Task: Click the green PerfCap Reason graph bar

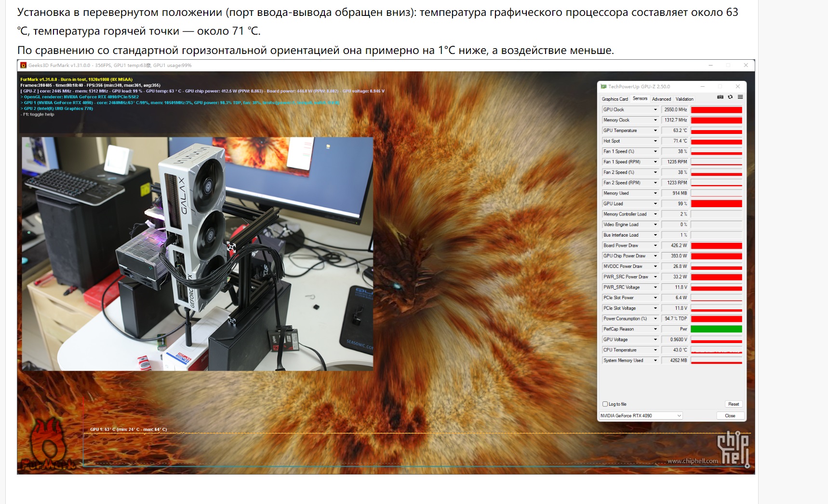Action: (x=716, y=329)
